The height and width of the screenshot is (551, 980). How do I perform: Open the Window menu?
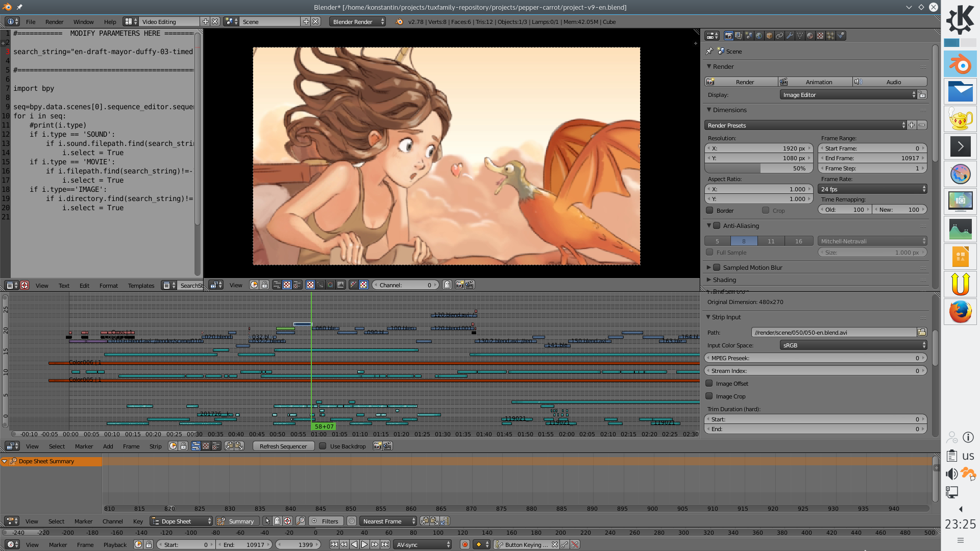click(x=83, y=21)
